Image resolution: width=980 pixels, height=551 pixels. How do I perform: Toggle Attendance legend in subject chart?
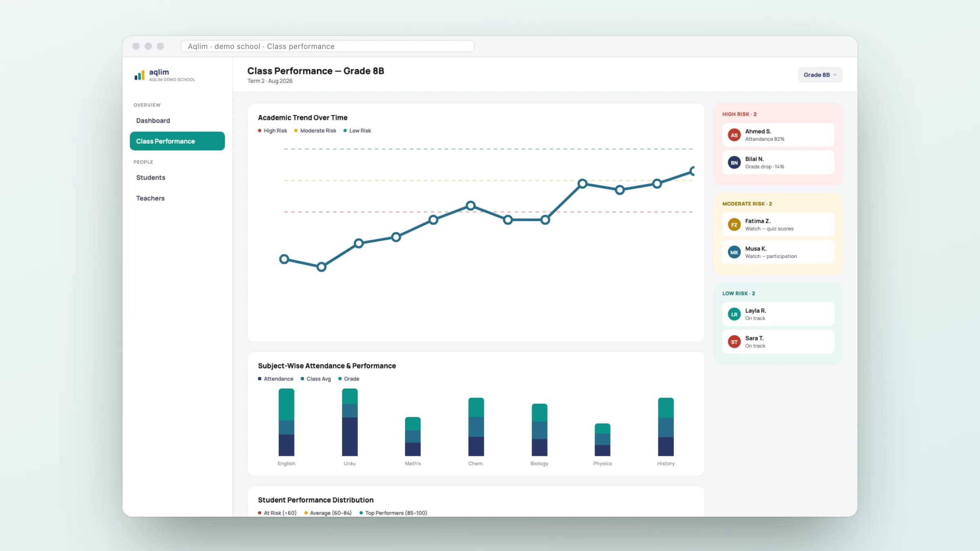[x=275, y=379]
